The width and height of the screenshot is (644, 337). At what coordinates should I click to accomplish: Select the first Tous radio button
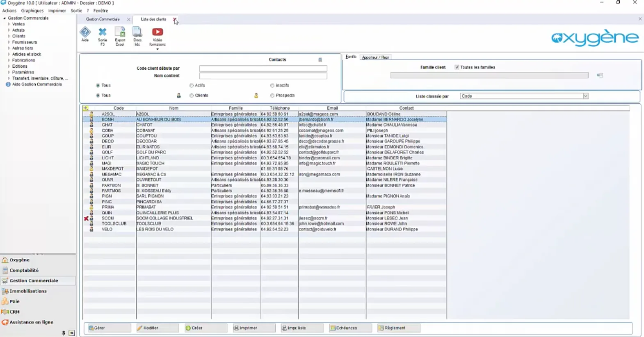98,85
